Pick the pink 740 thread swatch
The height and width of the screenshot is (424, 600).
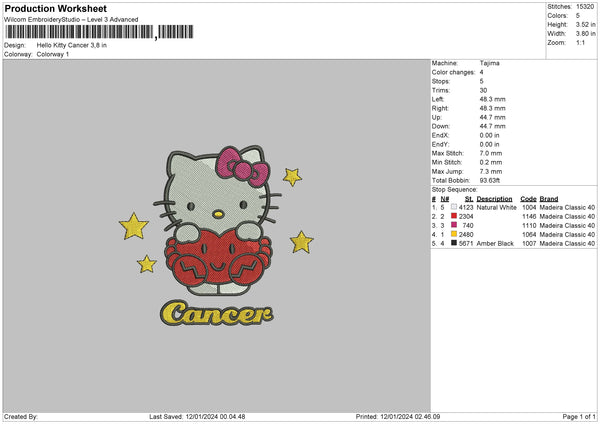pyautogui.click(x=455, y=225)
